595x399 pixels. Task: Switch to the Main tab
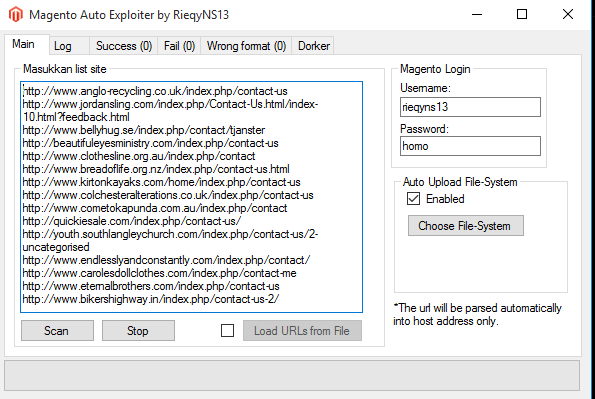[x=27, y=44]
